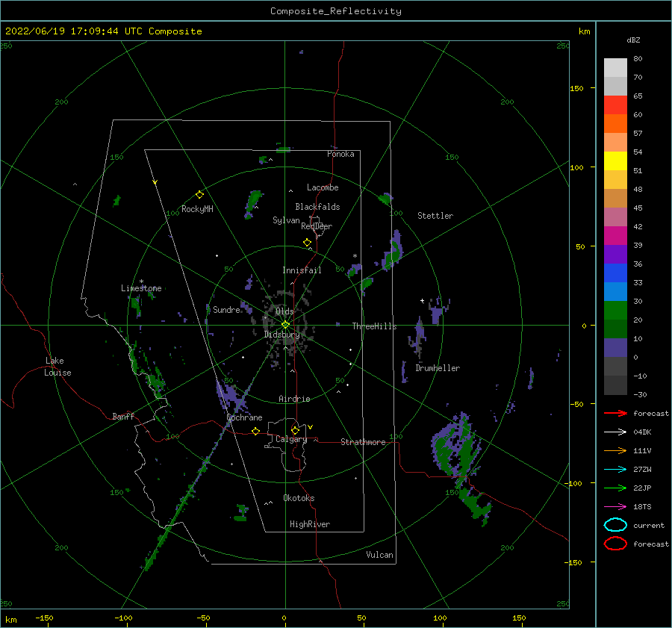Click the cyan 27ZW arrow icon
This screenshot has width=672, height=628.
[615, 470]
